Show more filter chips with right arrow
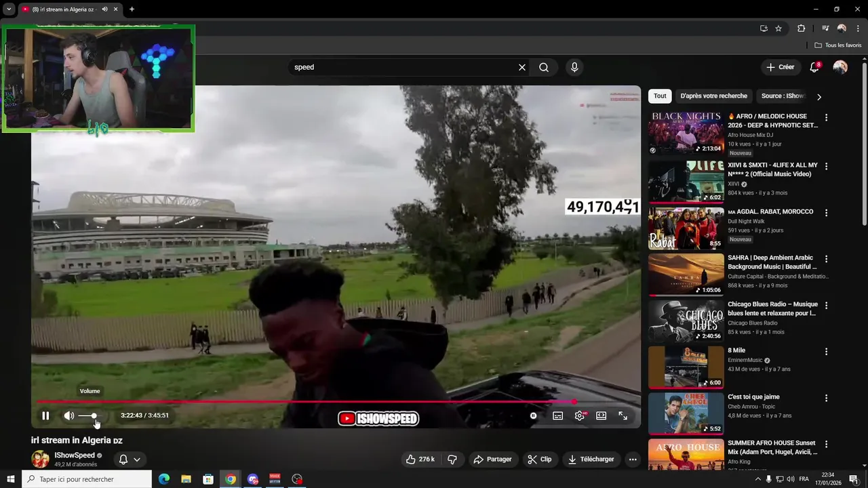This screenshot has height=488, width=868. 818,96
